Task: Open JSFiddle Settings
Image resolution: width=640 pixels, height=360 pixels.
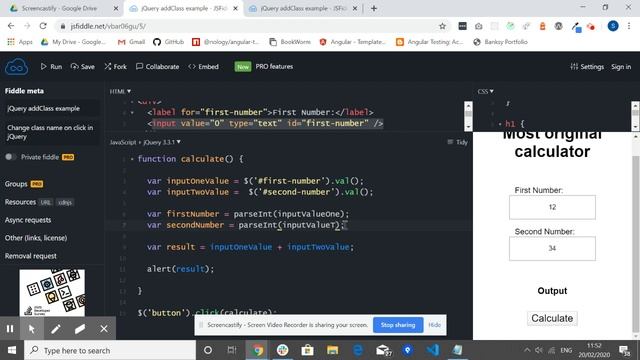Action: tap(587, 67)
